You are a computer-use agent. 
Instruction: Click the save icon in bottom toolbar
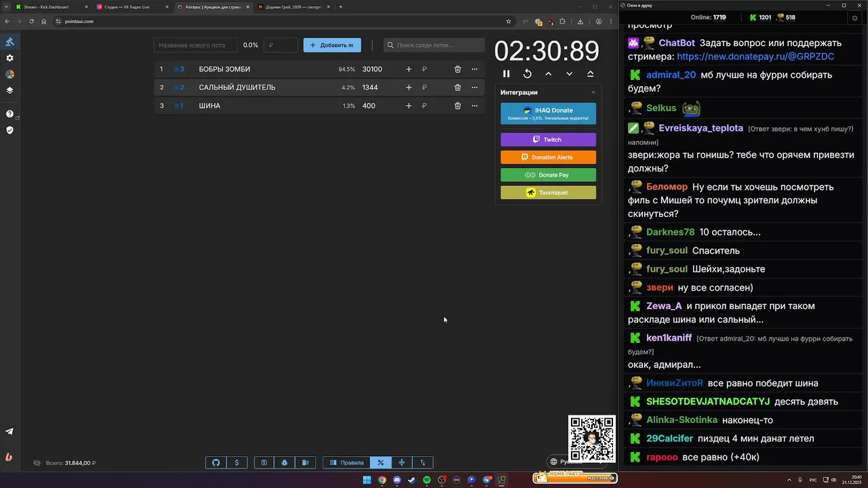tap(264, 463)
